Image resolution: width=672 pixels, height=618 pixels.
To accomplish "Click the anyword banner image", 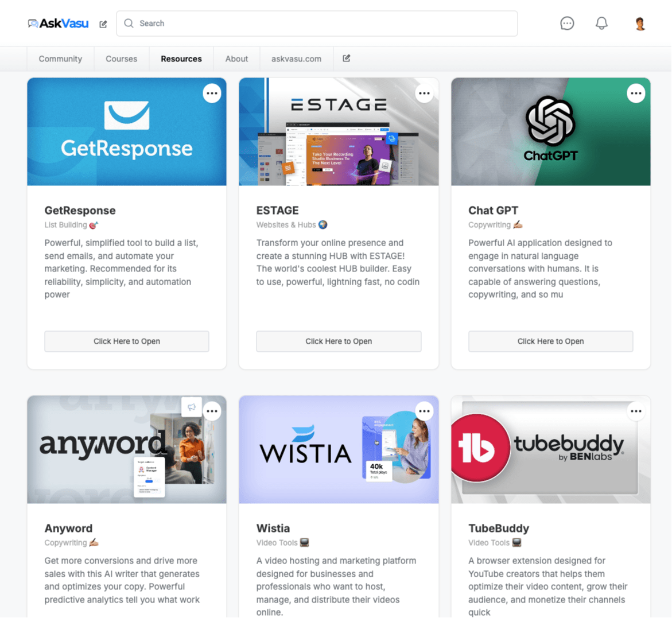I will click(x=127, y=449).
